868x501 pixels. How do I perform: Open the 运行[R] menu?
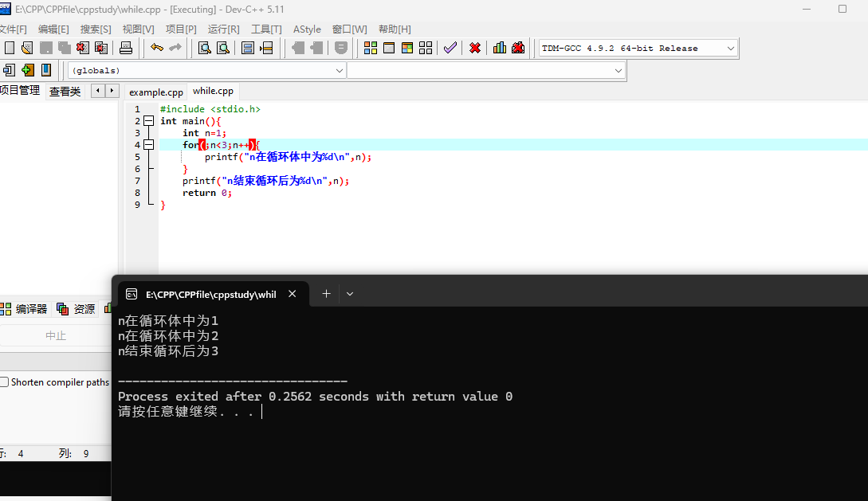(x=223, y=29)
